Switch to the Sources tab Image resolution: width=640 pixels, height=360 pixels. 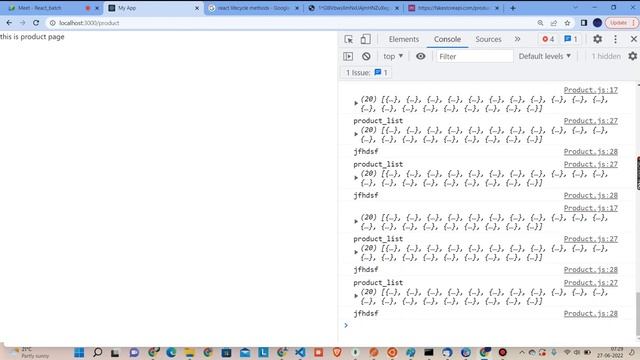click(488, 39)
